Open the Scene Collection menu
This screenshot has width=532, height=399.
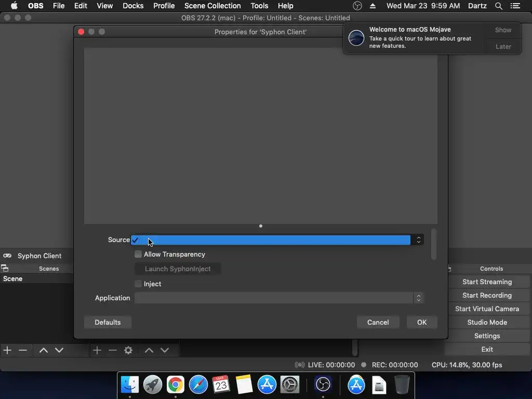[212, 6]
